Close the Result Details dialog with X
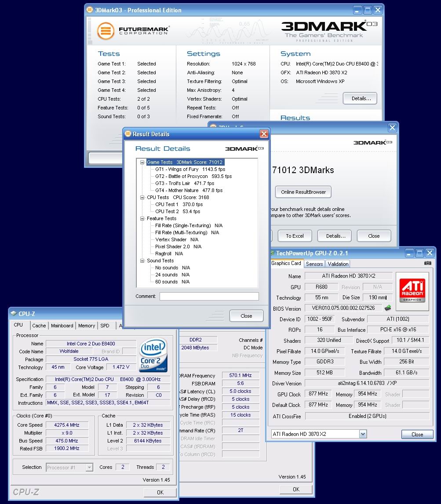The height and width of the screenshot is (504, 441). coord(264,134)
